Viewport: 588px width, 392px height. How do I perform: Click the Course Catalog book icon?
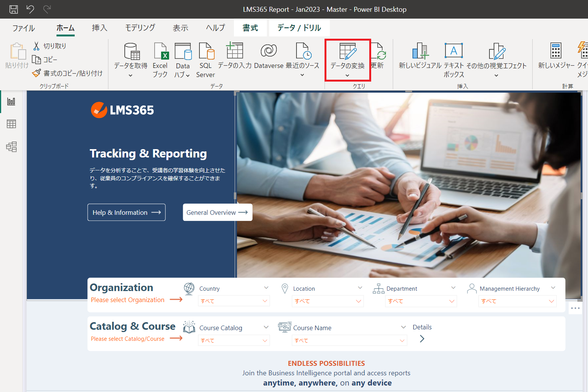[x=189, y=327]
